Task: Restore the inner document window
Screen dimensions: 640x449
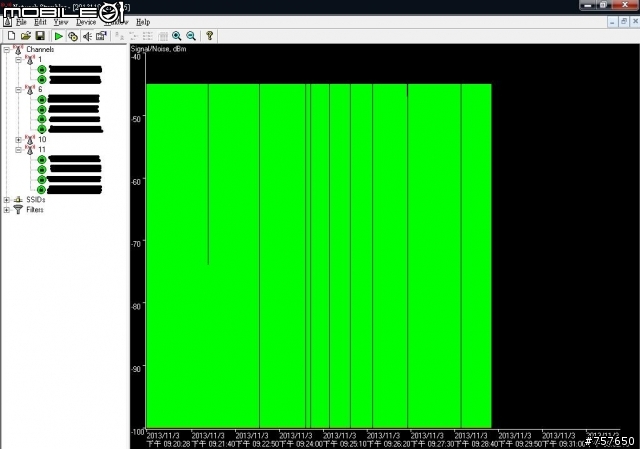Action: click(624, 22)
